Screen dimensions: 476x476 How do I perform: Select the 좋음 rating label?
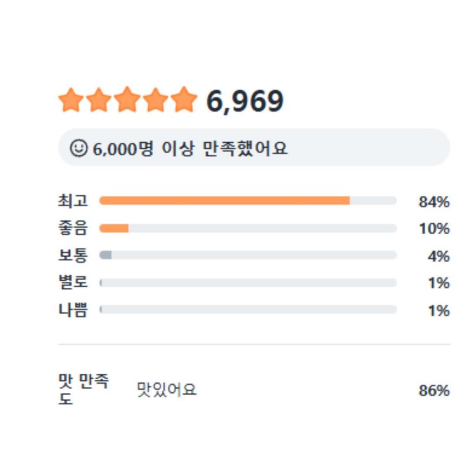tap(73, 228)
